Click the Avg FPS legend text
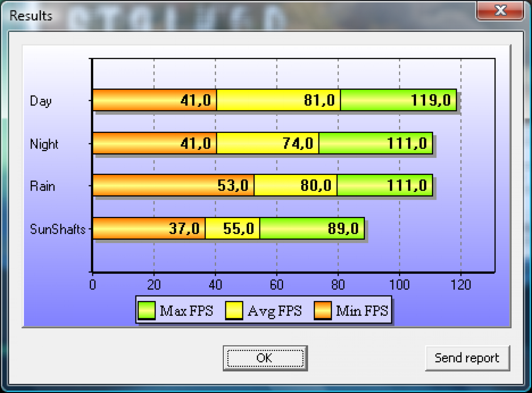The width and height of the screenshot is (532, 393). pyautogui.click(x=275, y=311)
